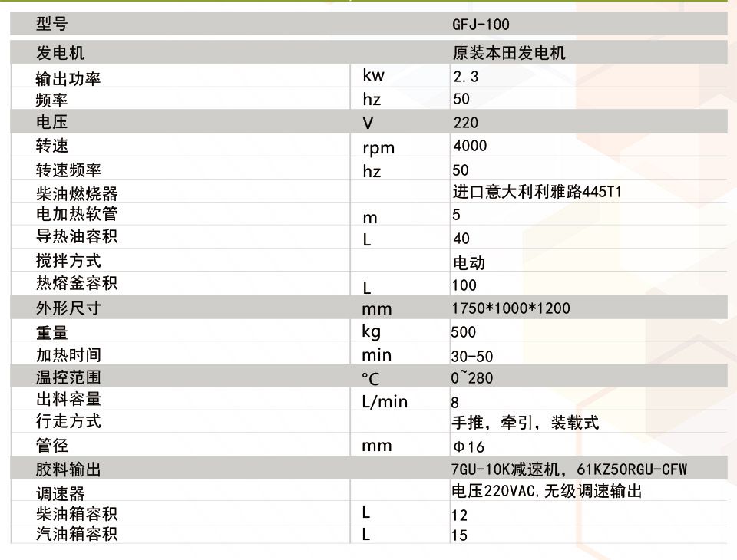Click the 原装本田发电机 cell

pyautogui.click(x=509, y=53)
